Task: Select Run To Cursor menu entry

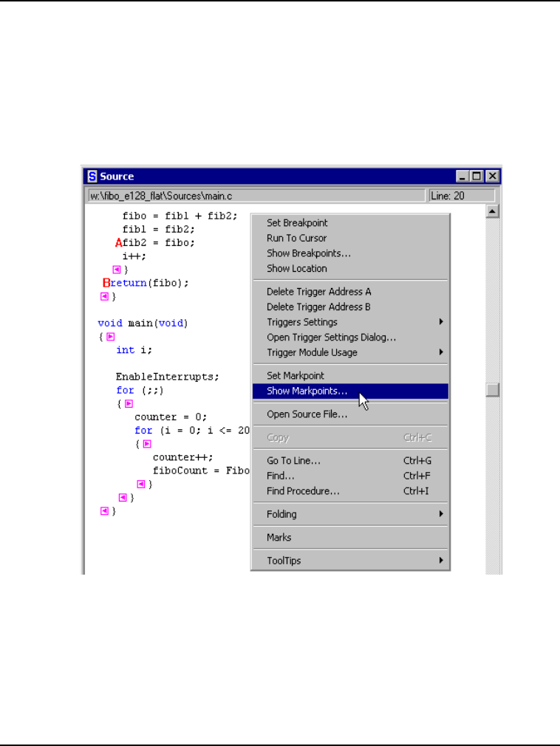Action: [x=350, y=238]
